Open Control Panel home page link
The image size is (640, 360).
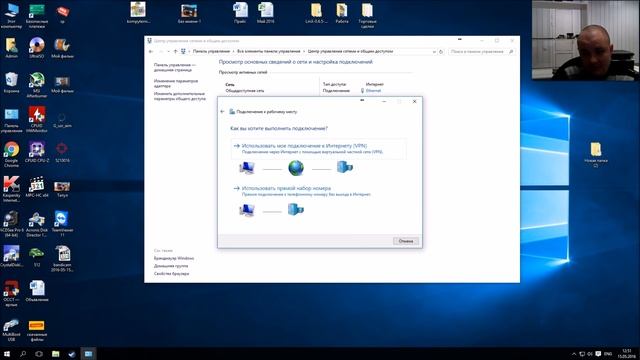[175, 67]
